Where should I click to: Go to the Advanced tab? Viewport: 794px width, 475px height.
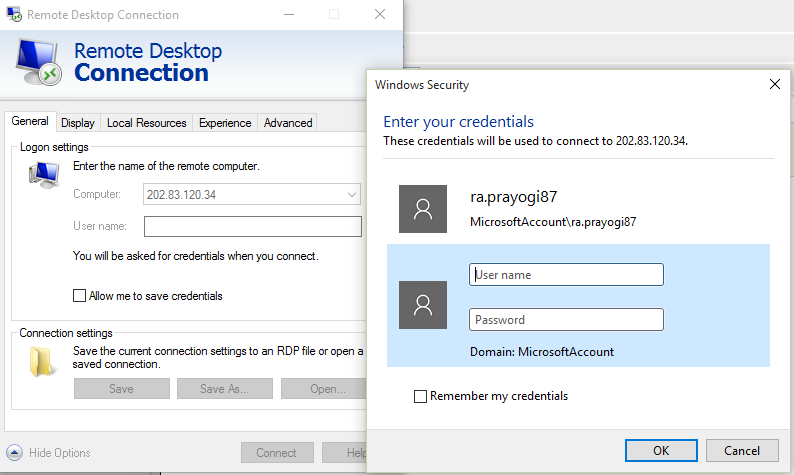point(288,123)
